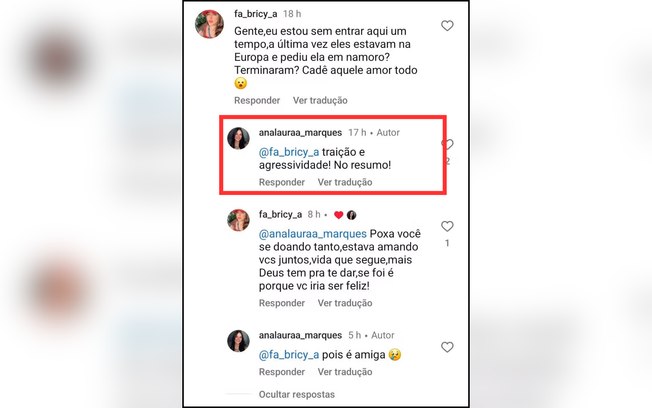The width and height of the screenshot is (652, 408).
Task: Click 'Ver tradução' under 'pois é amiga' reply
Action: point(345,372)
